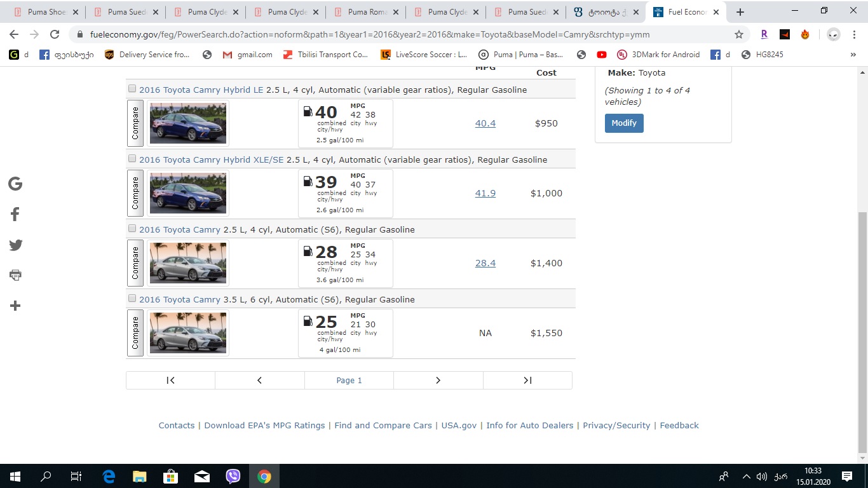Click the Camry Hybrid XLE/SE car photo
This screenshot has width=868, height=488.
click(x=188, y=193)
